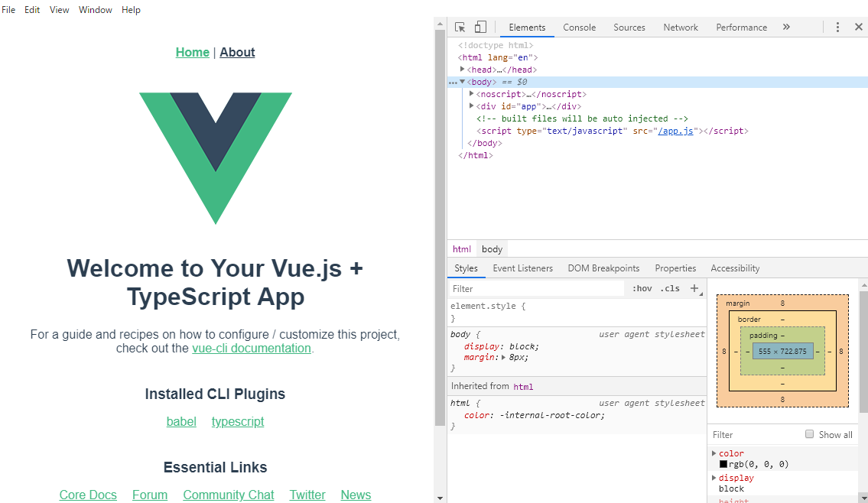Expand the margin shorthand property triangle
The width and height of the screenshot is (868, 503).
coord(504,358)
